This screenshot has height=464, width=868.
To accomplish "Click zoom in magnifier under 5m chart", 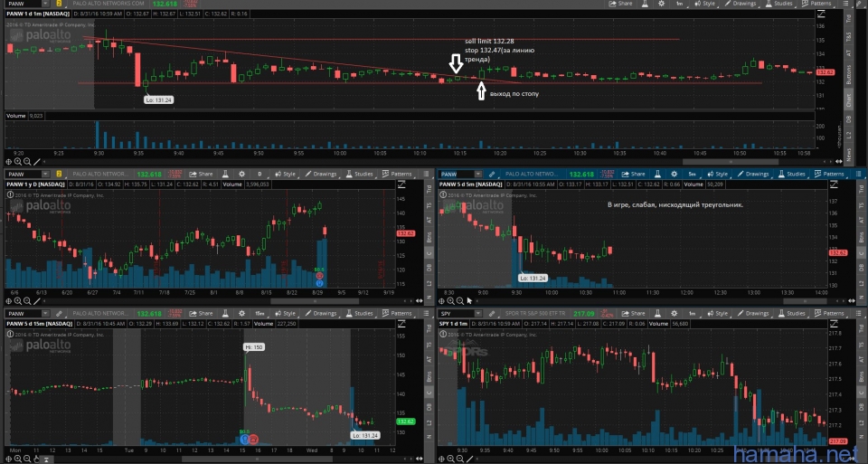I will click(x=450, y=301).
